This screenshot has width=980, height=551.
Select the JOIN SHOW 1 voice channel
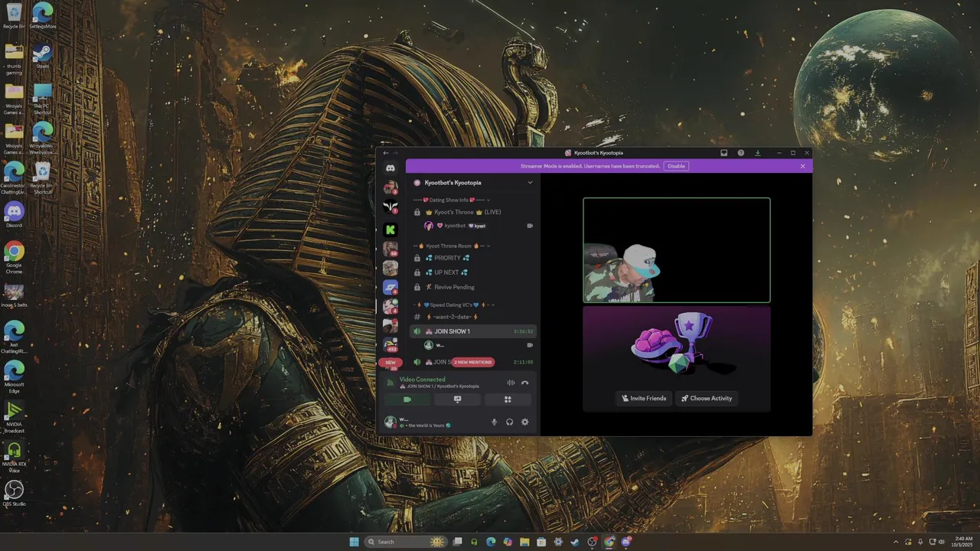472,331
